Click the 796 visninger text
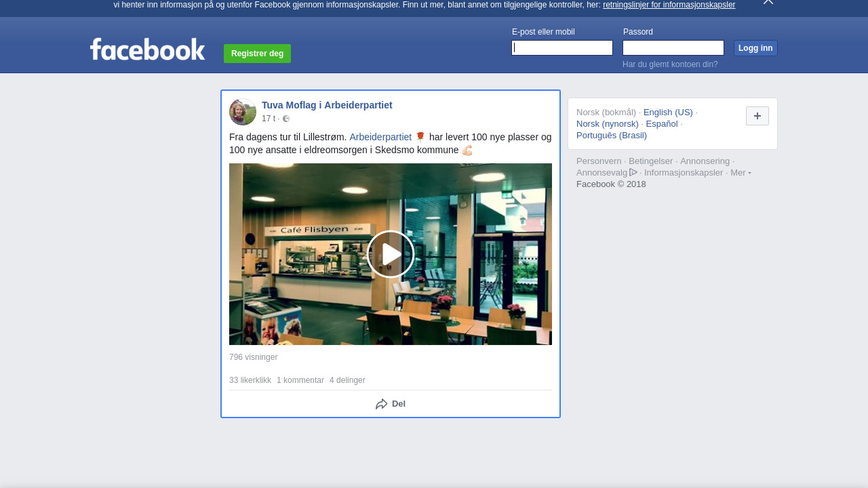 tap(253, 357)
